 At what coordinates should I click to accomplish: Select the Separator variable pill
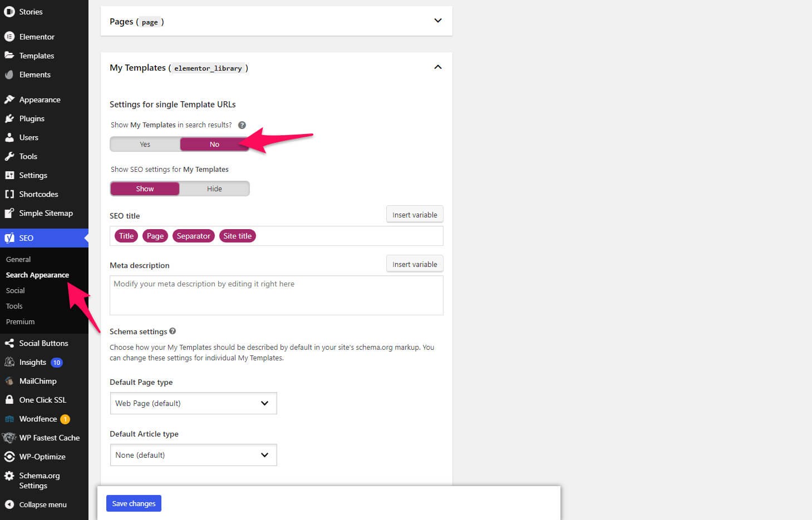(193, 235)
